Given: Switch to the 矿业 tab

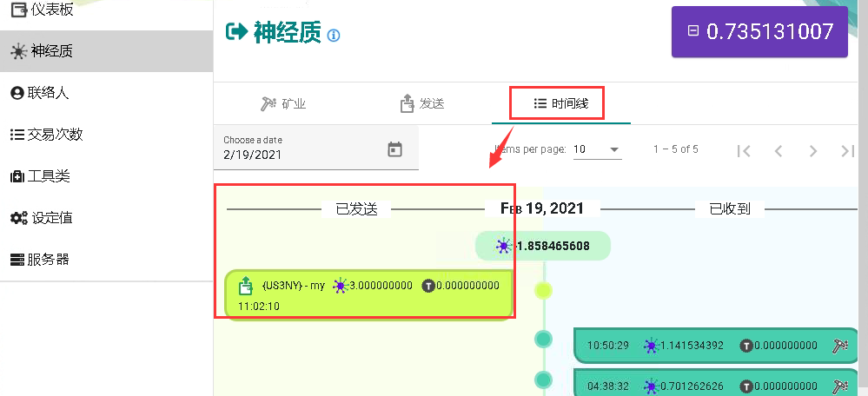Looking at the screenshot, I should click(283, 104).
